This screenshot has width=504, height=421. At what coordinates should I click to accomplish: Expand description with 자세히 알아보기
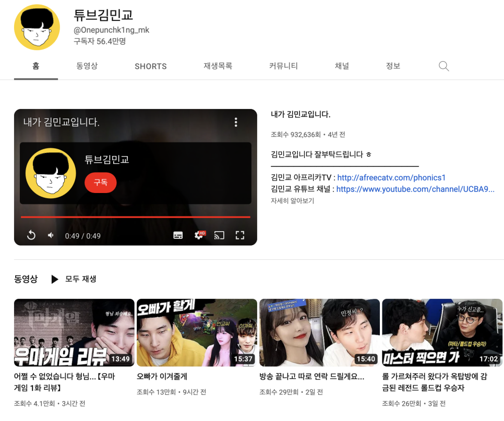[292, 200]
